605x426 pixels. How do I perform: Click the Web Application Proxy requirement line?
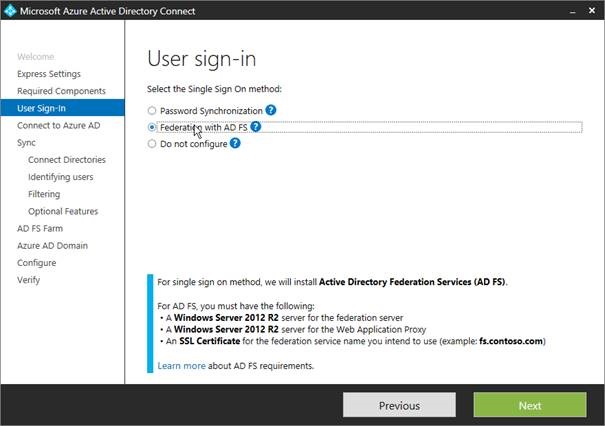pyautogui.click(x=293, y=330)
